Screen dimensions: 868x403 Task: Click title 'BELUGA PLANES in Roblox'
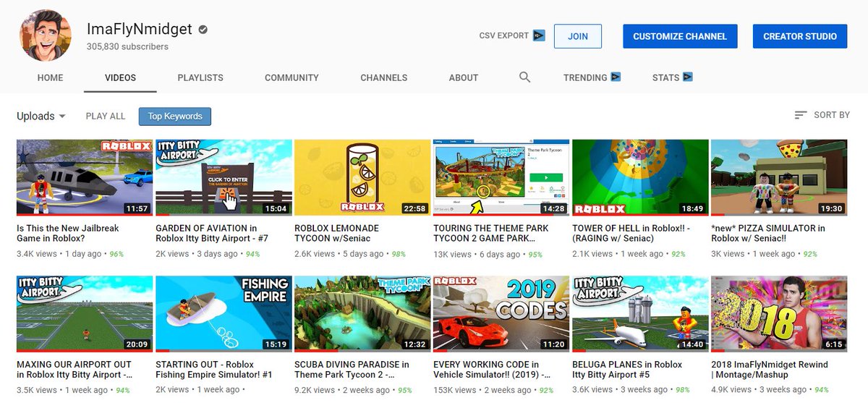(627, 370)
